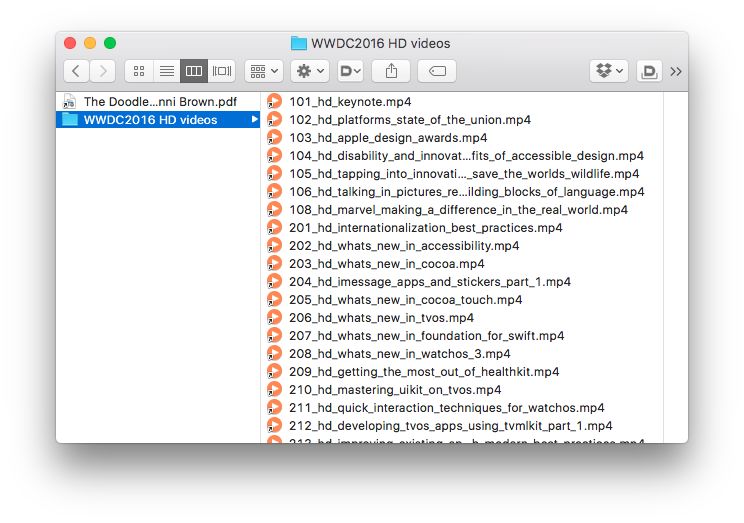Go forward with the right chevron button
The image size is (744, 523).
102,71
